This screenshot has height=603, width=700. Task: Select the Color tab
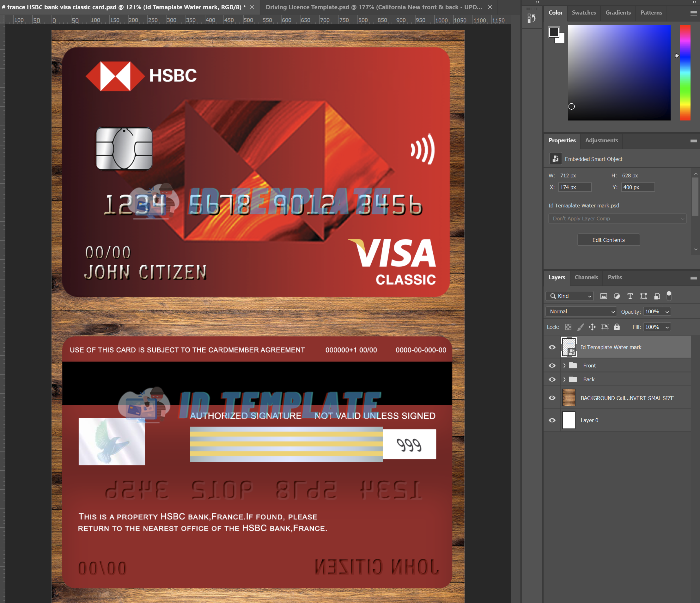tap(555, 13)
